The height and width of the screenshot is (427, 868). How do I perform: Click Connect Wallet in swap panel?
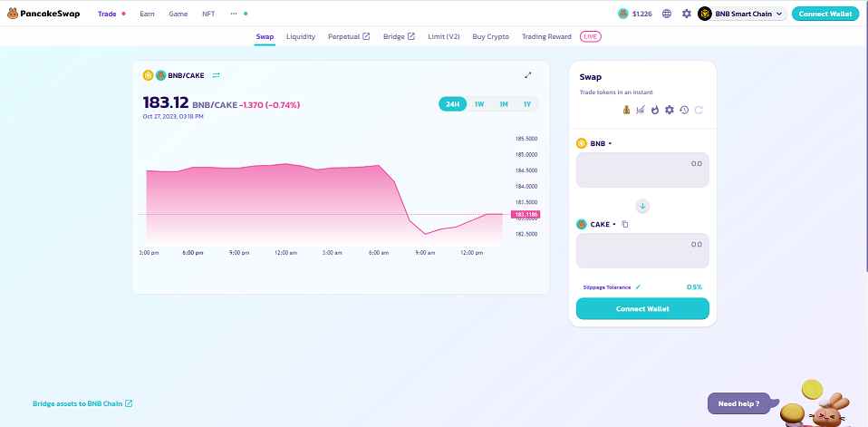coord(642,309)
